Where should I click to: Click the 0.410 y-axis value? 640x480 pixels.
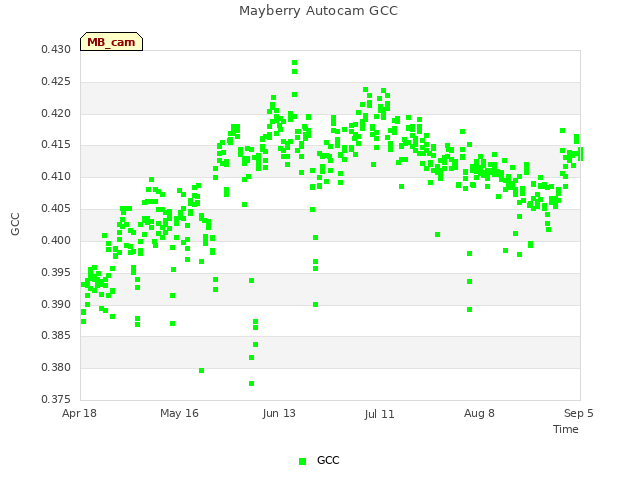click(x=56, y=177)
